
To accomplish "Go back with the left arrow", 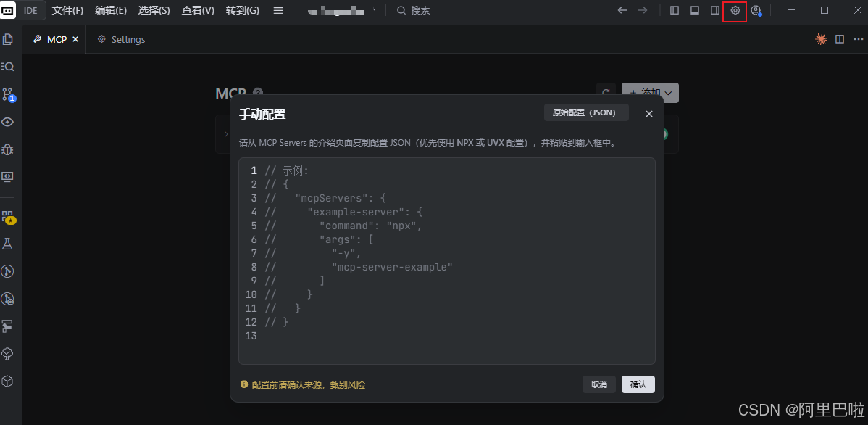I will (622, 11).
